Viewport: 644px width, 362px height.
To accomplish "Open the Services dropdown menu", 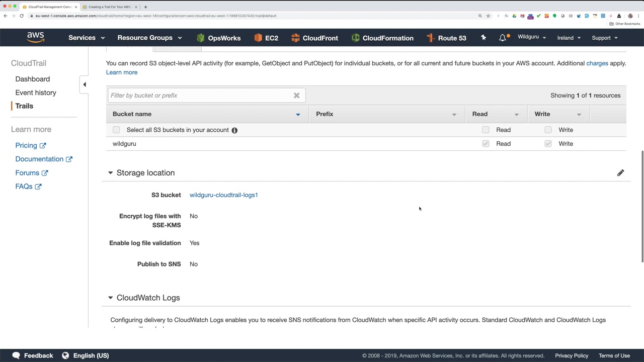I will click(x=87, y=38).
